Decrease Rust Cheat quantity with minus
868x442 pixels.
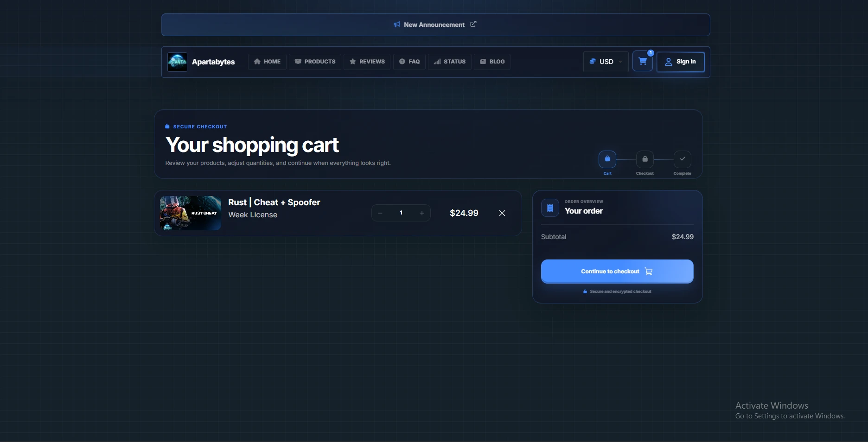(x=380, y=213)
